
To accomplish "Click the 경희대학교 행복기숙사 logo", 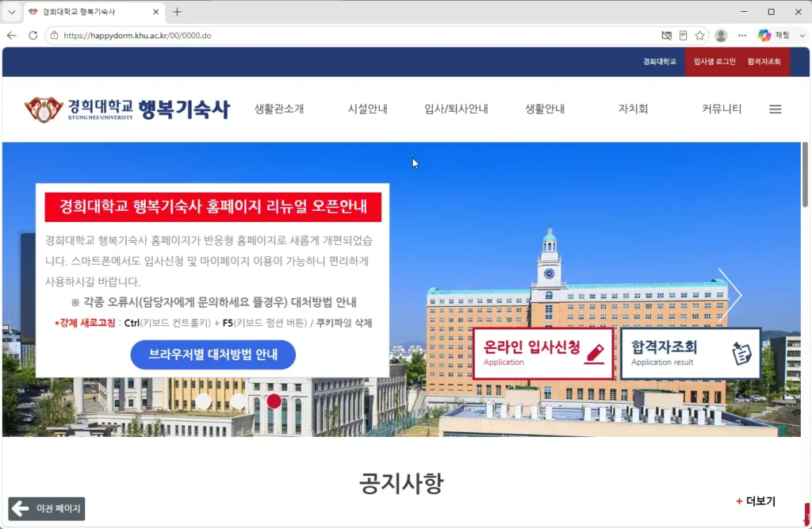I will pos(127,109).
